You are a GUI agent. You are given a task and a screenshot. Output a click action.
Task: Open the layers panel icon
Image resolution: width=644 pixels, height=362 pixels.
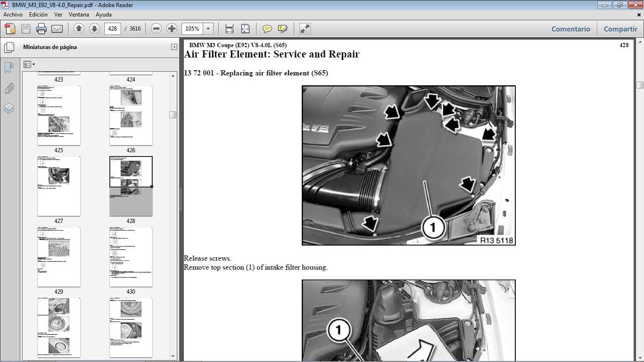point(9,109)
